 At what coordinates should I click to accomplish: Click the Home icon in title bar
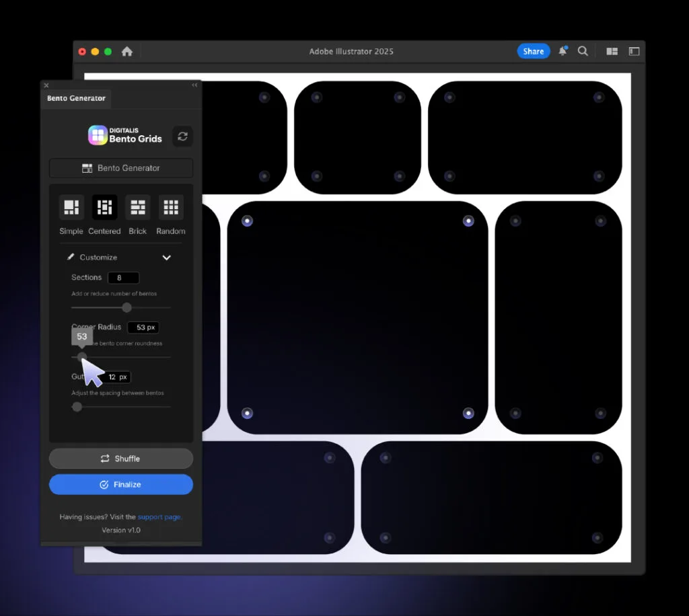pyautogui.click(x=126, y=52)
